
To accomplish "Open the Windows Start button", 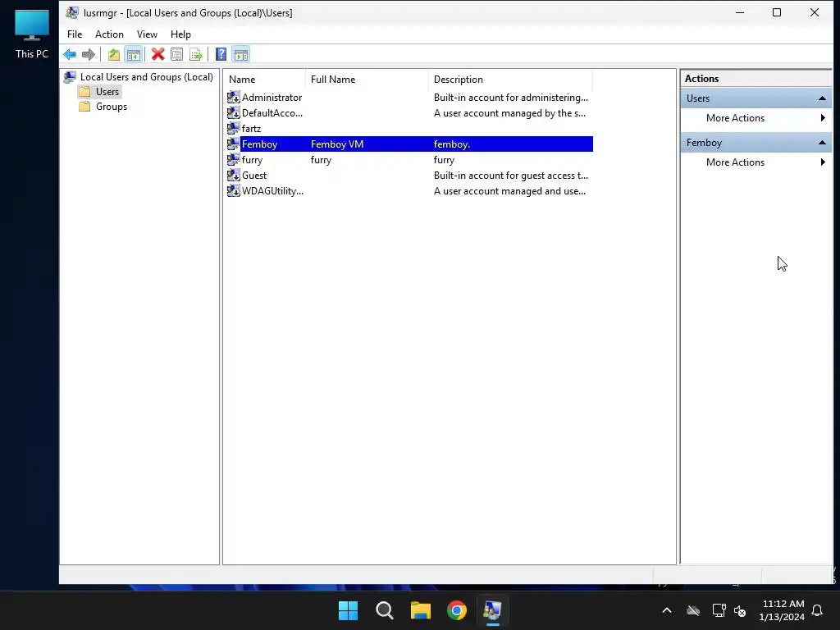I will (348, 610).
